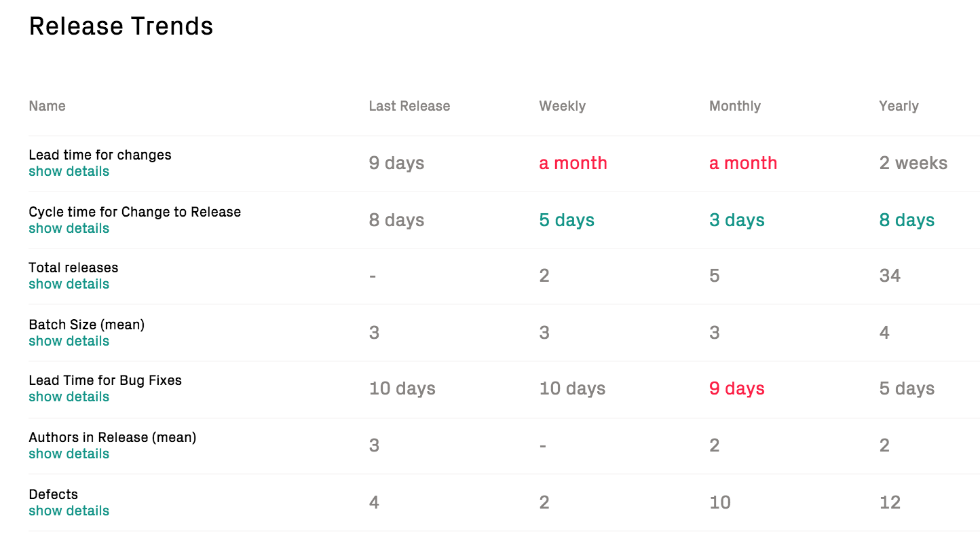Show details for Lead time for changes
The height and width of the screenshot is (550, 980).
69,171
